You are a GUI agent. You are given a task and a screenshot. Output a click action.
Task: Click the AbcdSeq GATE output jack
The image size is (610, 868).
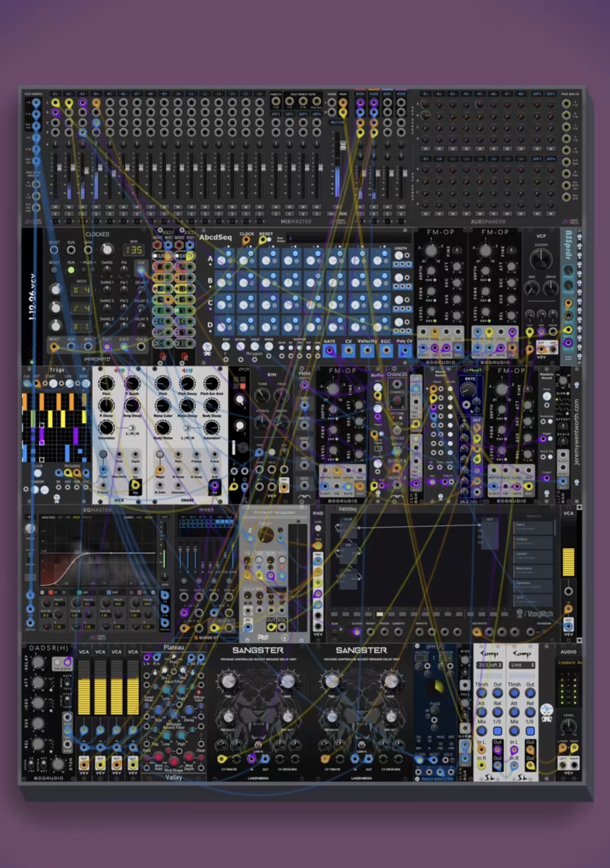[x=329, y=351]
